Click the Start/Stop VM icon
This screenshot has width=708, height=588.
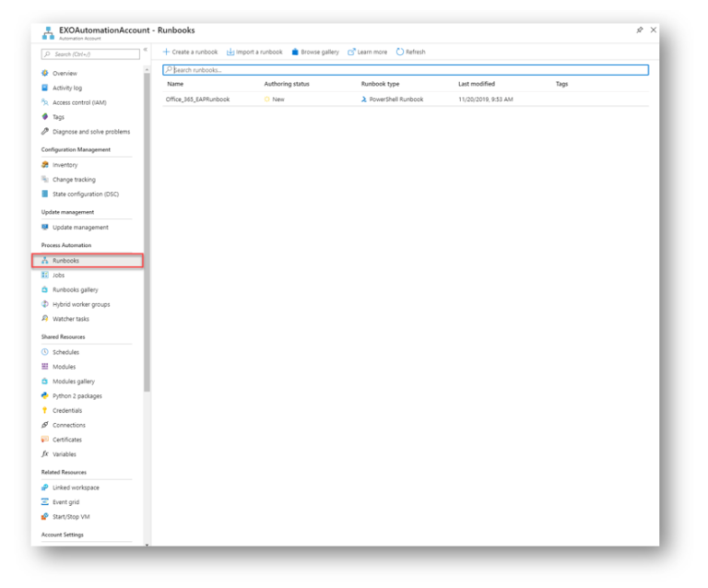[44, 517]
